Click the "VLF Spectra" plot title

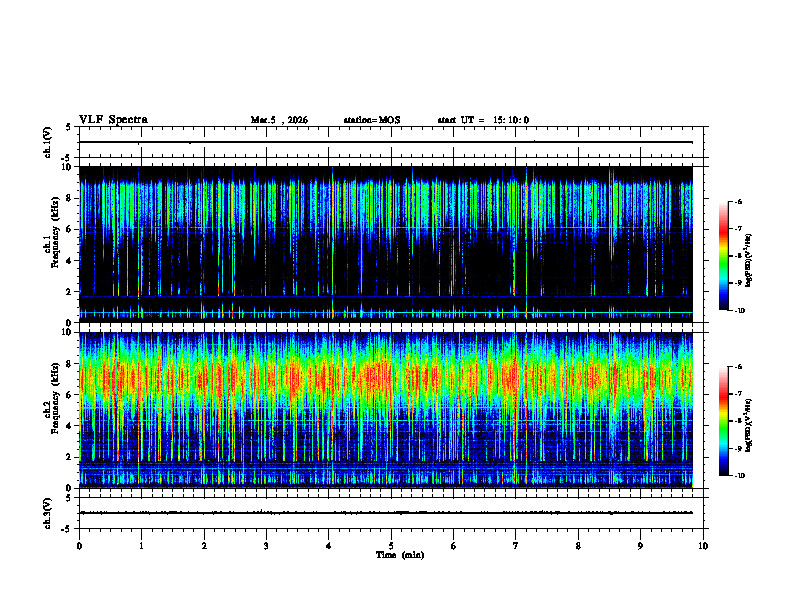click(x=113, y=120)
